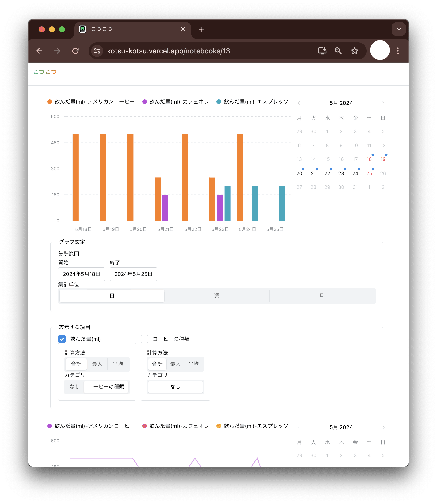Select May 18 in top calendar

tap(369, 159)
